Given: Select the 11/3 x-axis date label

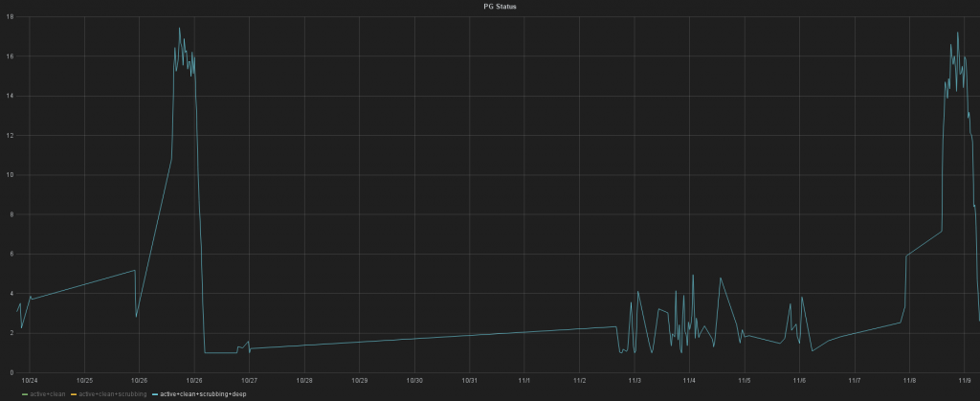Looking at the screenshot, I should 634,380.
